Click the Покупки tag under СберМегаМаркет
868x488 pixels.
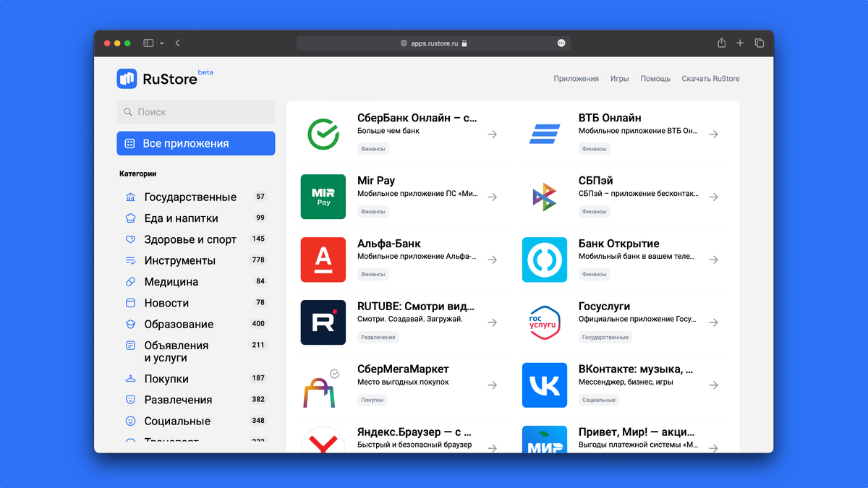(373, 400)
